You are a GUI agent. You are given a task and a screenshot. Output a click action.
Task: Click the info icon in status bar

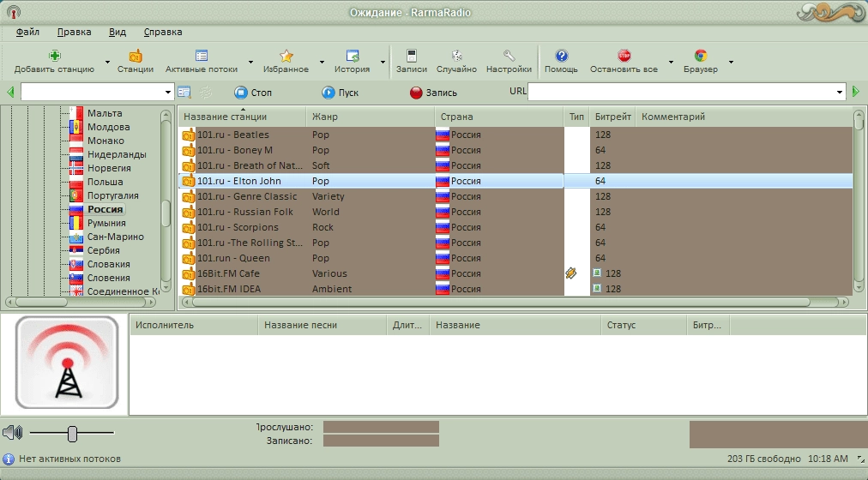tap(9, 459)
